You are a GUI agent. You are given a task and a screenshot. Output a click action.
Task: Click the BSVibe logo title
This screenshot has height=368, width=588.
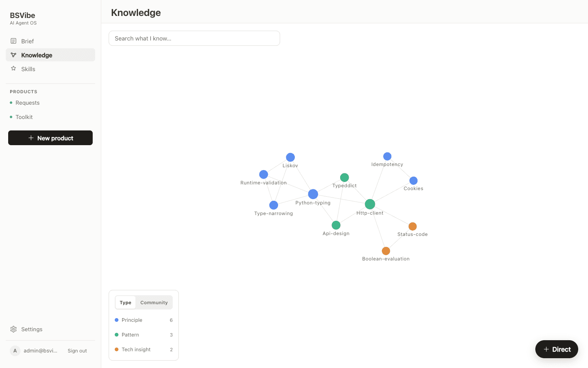tap(22, 15)
